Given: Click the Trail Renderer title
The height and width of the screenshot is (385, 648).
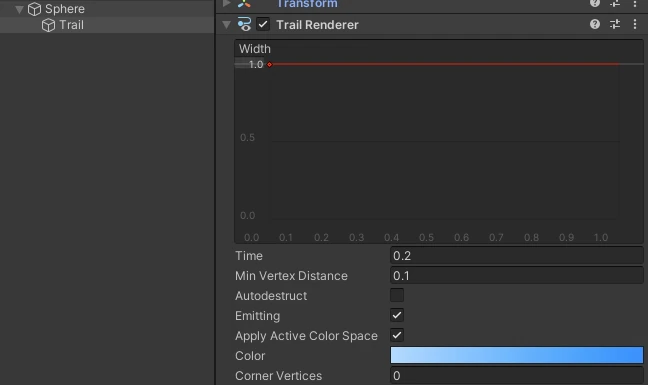Looking at the screenshot, I should [317, 25].
